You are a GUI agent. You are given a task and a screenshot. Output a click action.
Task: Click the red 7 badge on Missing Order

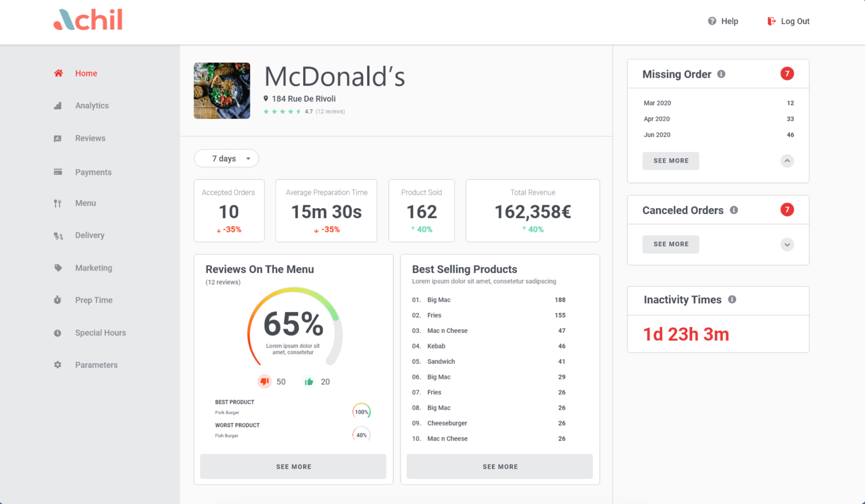pos(787,73)
